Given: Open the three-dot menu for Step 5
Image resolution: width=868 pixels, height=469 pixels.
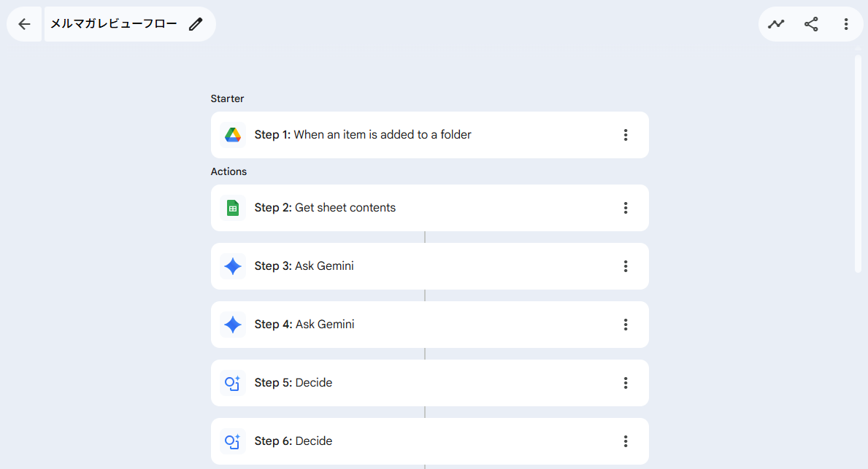Looking at the screenshot, I should pos(626,383).
